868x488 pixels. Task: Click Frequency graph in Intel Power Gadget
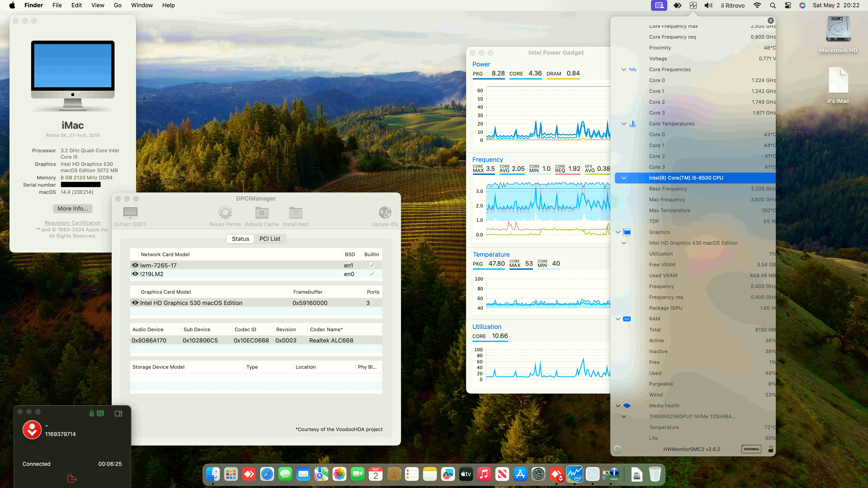pos(548,209)
